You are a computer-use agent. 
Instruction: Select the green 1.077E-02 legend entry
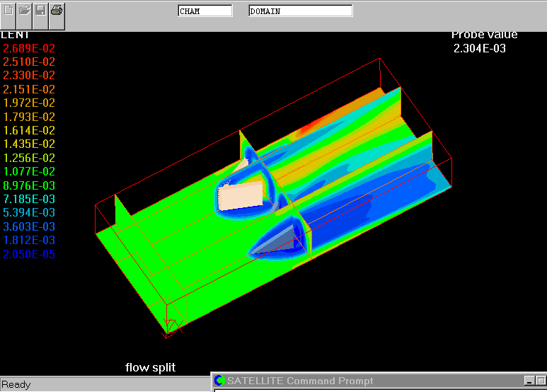tap(29, 172)
